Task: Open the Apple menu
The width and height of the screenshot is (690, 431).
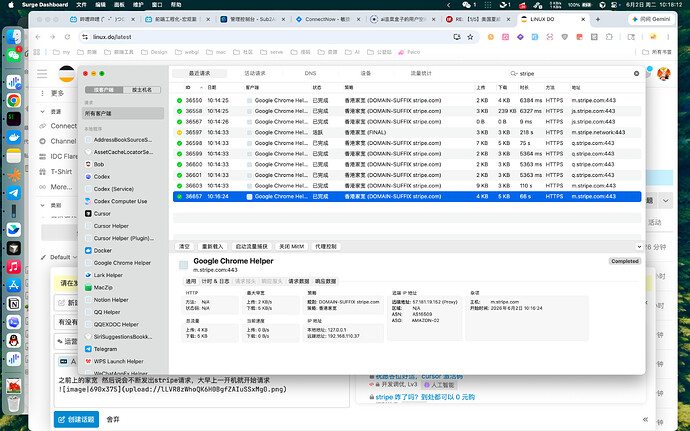Action: click(x=11, y=5)
